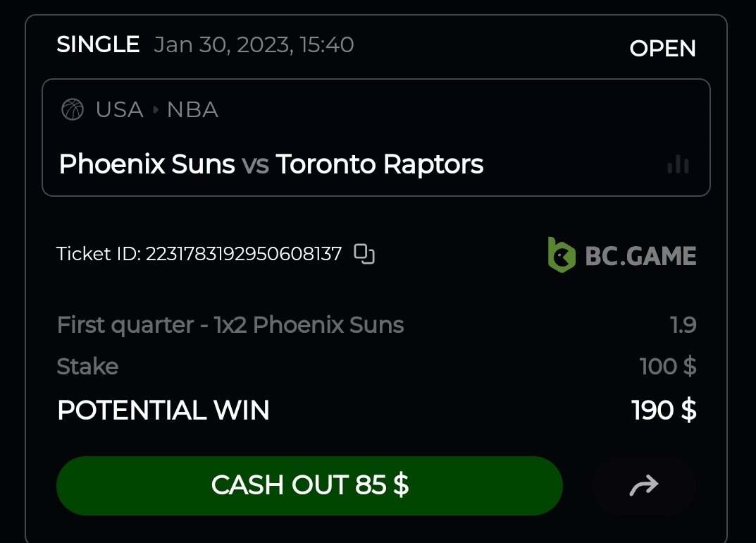Viewport: 756px width, 543px height.
Task: Open the NBA league link
Action: [x=192, y=110]
